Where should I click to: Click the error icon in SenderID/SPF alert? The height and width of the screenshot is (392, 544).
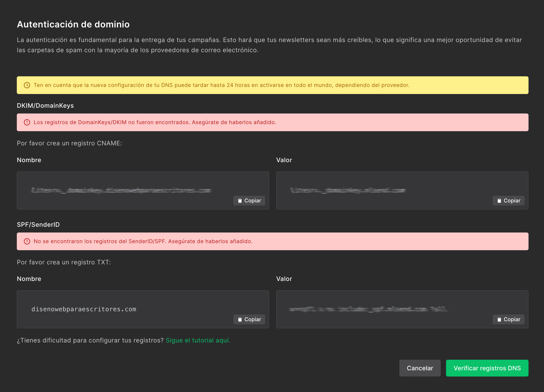click(27, 241)
